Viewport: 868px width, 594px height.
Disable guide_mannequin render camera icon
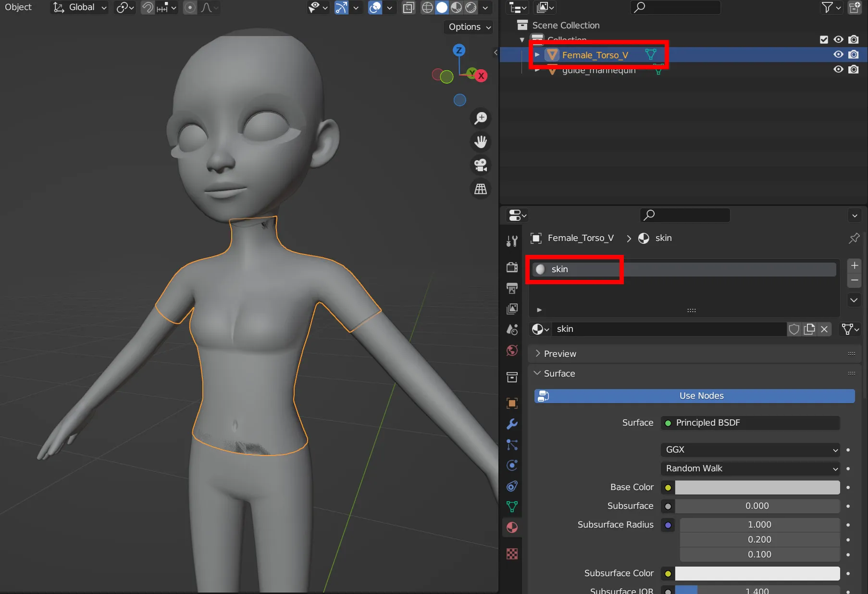(x=854, y=69)
